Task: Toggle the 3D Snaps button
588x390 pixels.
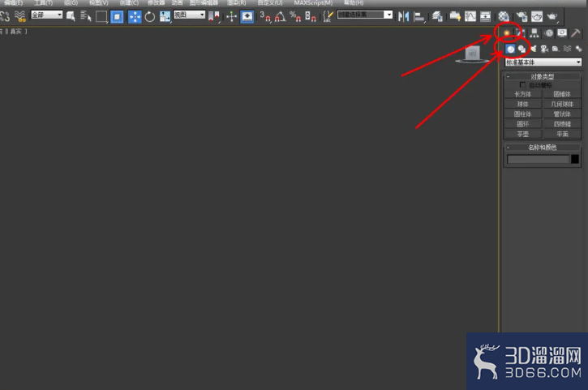Action: coord(265,16)
